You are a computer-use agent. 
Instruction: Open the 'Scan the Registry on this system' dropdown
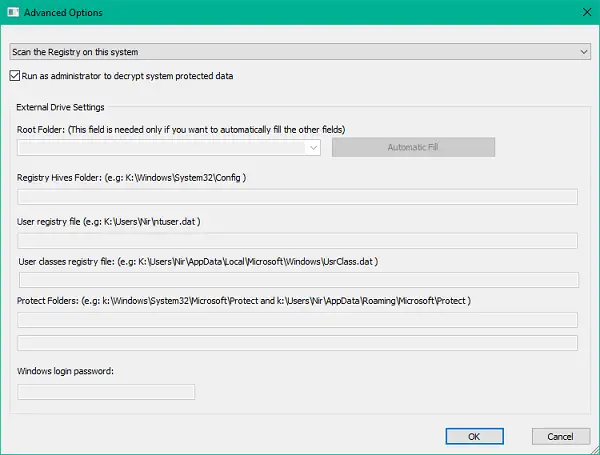click(300, 52)
